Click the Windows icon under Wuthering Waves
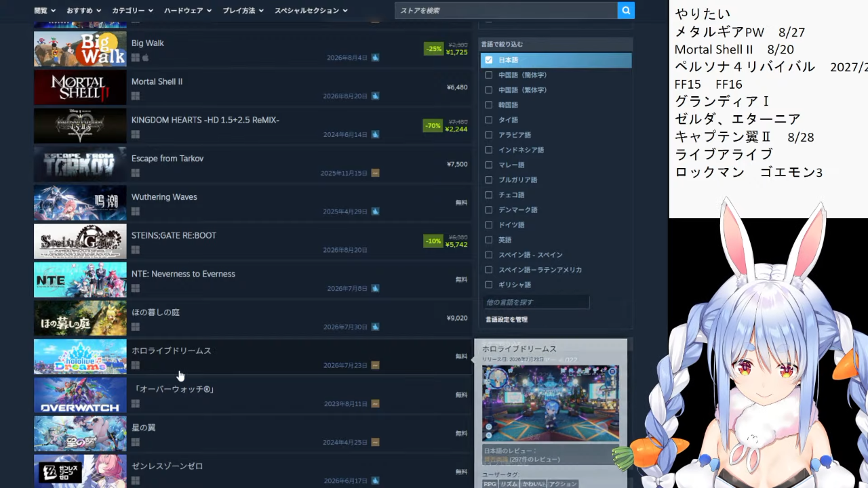The height and width of the screenshot is (488, 868). pyautogui.click(x=136, y=211)
